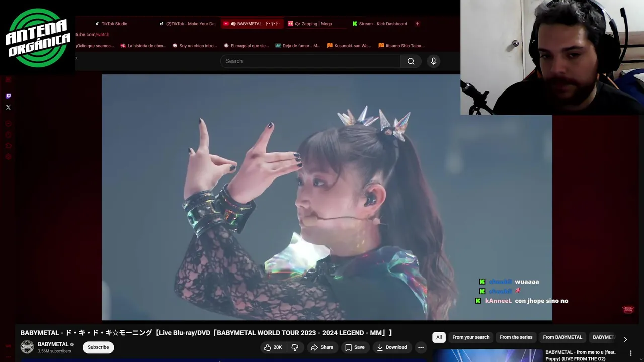Select the 'From the series' chip
The image size is (644, 362).
point(516,337)
